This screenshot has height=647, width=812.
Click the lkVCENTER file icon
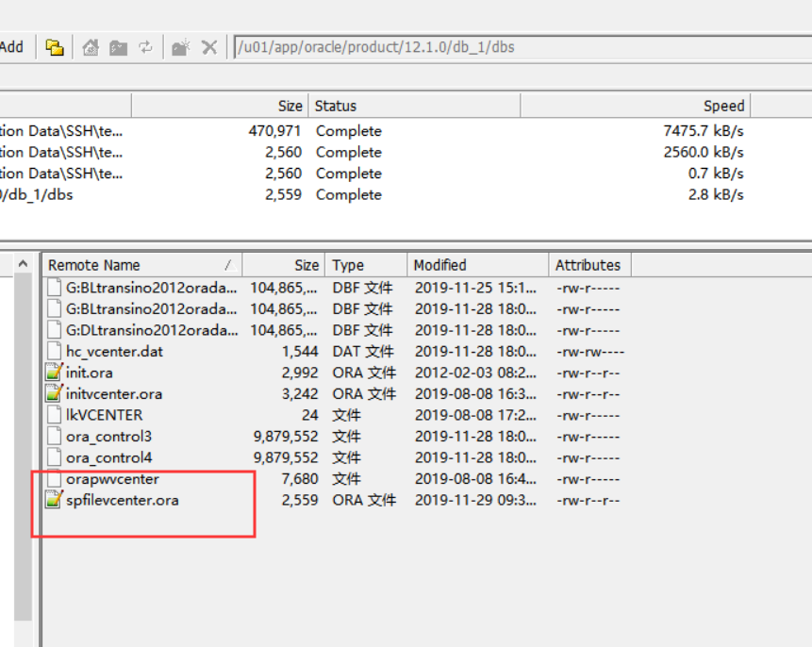coord(54,415)
